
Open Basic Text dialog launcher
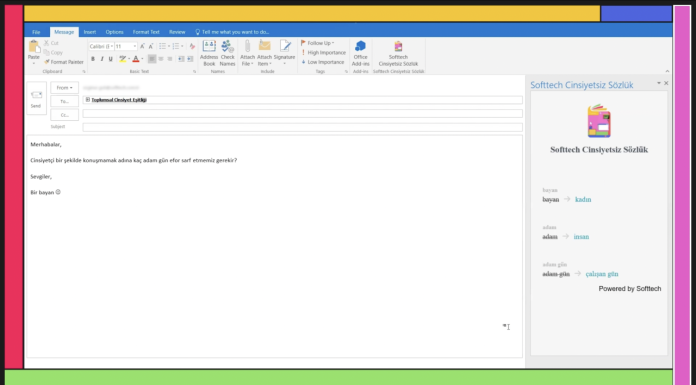click(194, 71)
